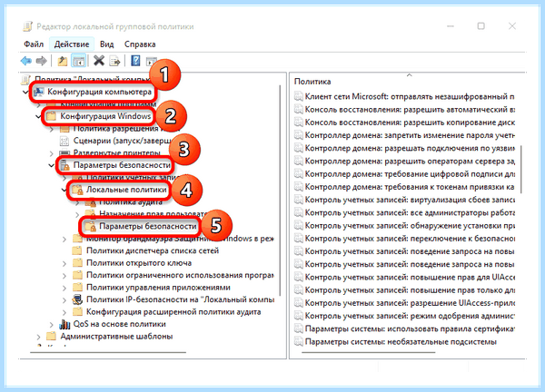Viewport: 545px width, 392px height.
Task: Toggle the console tree pane icon
Action: [x=78, y=61]
